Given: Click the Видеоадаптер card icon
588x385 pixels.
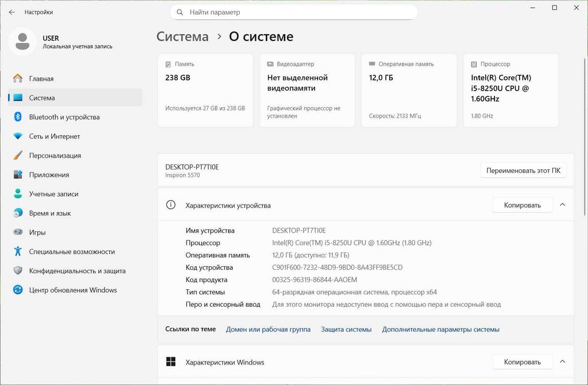Looking at the screenshot, I should (x=270, y=64).
